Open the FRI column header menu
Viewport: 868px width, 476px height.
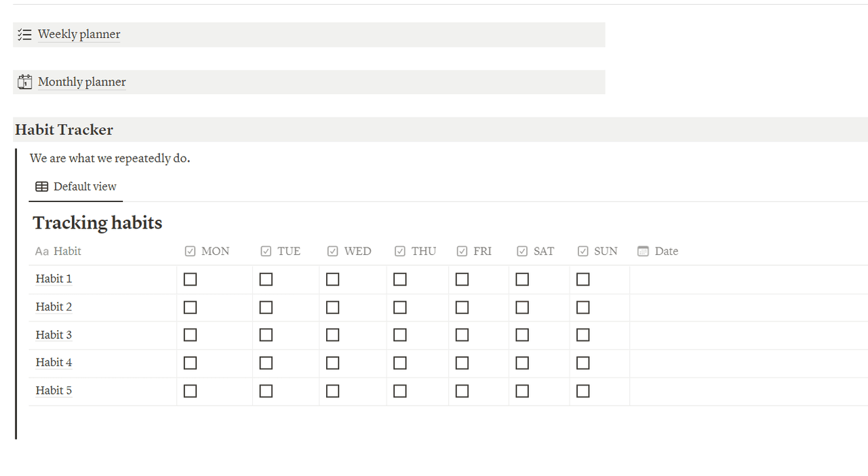click(x=482, y=252)
